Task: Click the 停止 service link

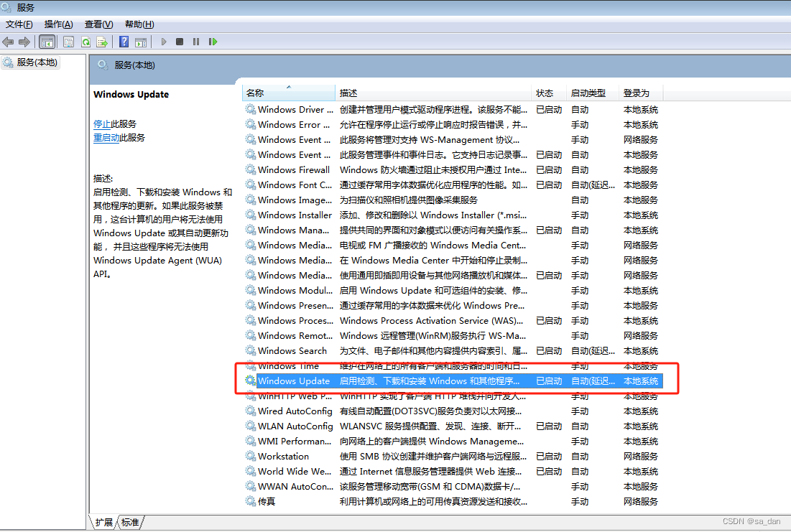Action: pyautogui.click(x=102, y=124)
